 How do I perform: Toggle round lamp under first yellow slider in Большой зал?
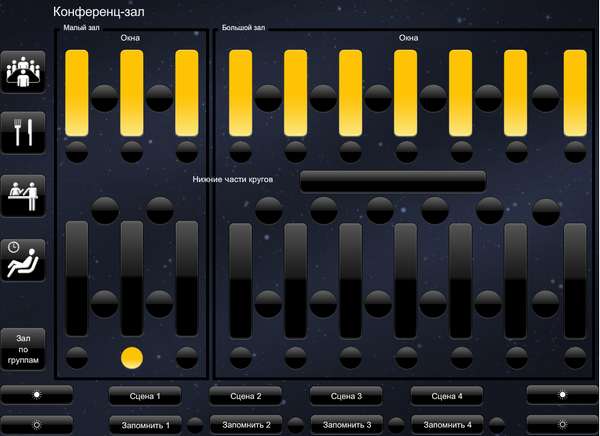tap(241, 152)
